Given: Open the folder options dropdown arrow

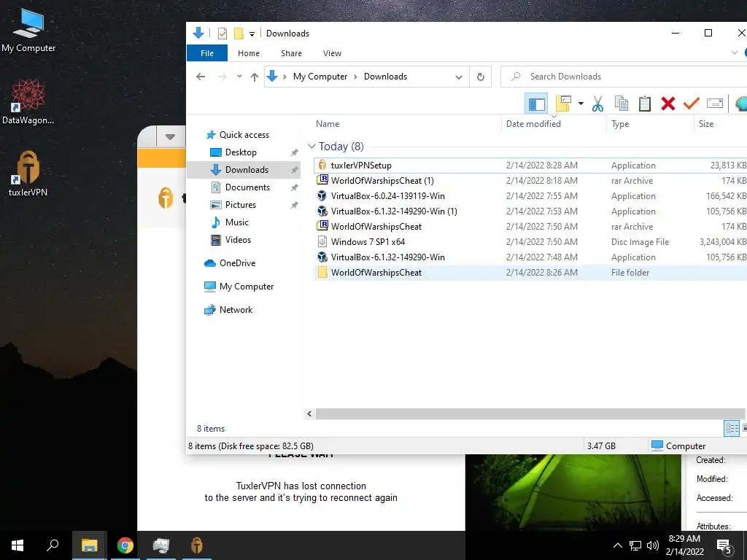Looking at the screenshot, I should [x=581, y=104].
